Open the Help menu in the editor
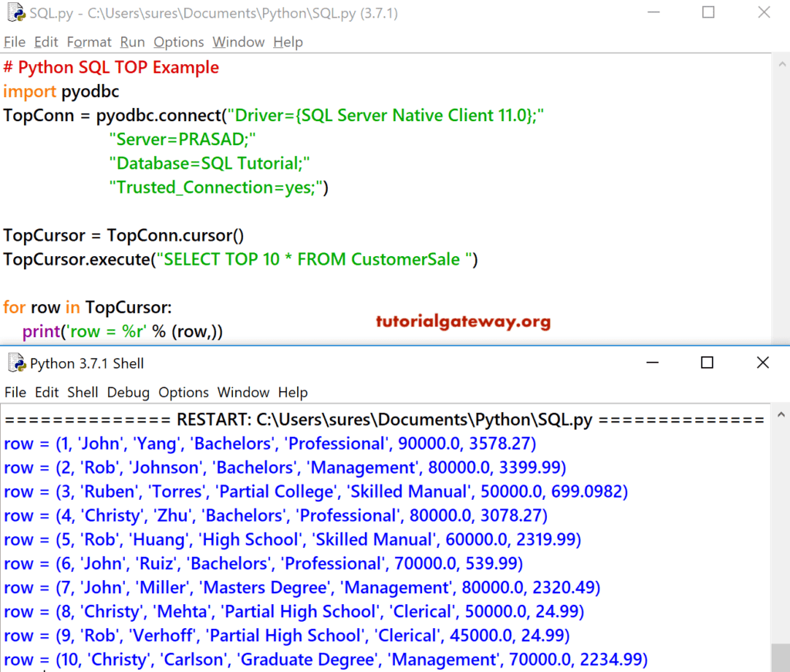The height and width of the screenshot is (672, 790). (288, 42)
